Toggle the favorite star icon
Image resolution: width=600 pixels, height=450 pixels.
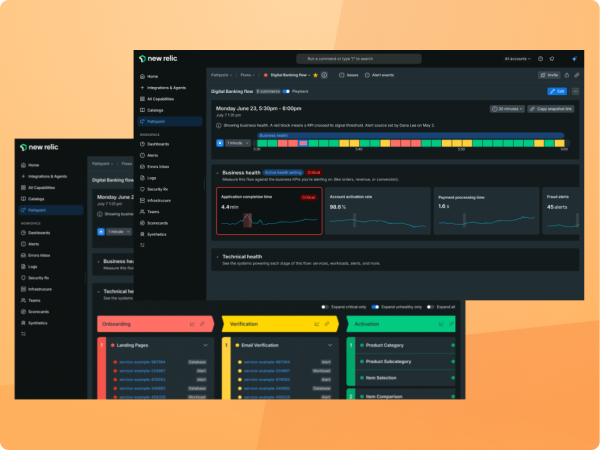tap(315, 75)
